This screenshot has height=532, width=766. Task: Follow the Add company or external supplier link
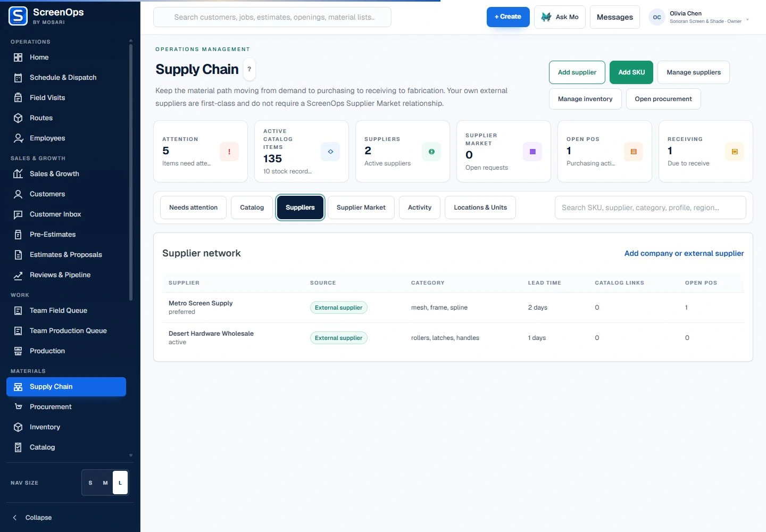(684, 253)
